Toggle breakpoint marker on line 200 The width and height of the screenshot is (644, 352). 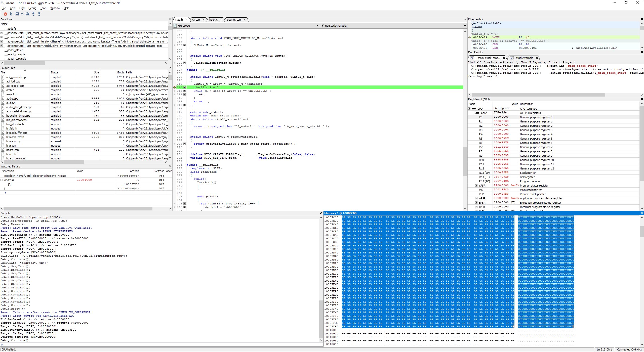175,45
